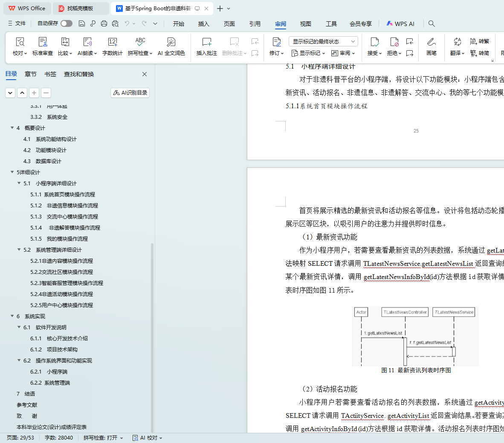Viewport: 504px width, 443px height.
Task: Collapse the 5.1 小程序端详细设计 tree node
Action: [x=19, y=183]
